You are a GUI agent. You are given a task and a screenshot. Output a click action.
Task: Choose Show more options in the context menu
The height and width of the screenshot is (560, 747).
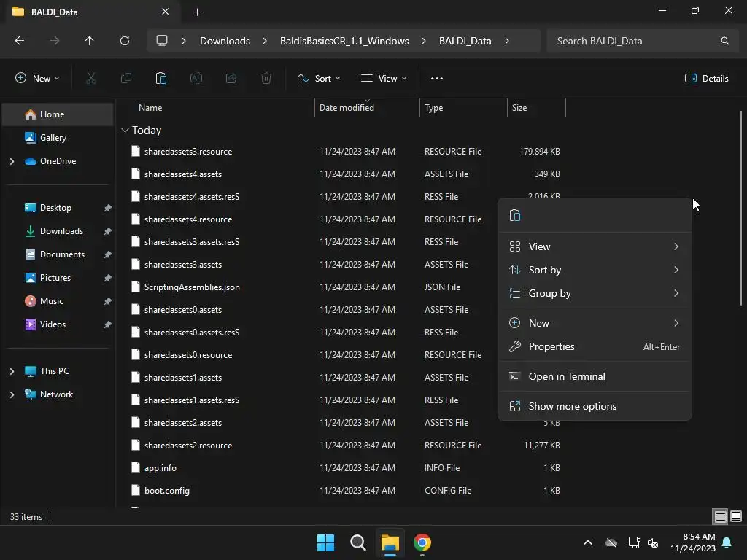tap(595, 407)
